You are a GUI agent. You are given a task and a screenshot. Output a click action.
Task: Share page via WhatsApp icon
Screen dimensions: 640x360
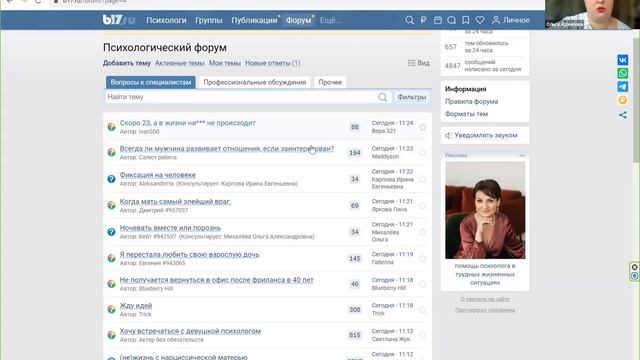click(622, 73)
